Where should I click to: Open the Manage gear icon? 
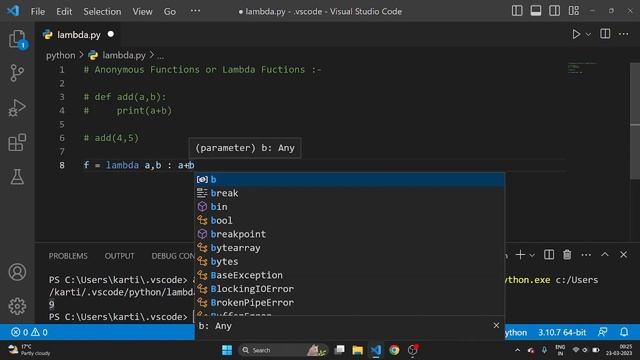point(17,306)
